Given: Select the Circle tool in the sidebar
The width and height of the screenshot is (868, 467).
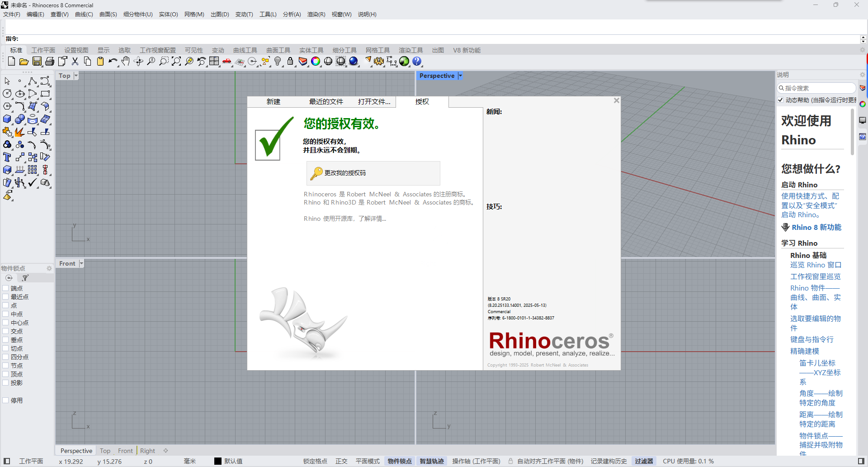Looking at the screenshot, I should (x=7, y=94).
